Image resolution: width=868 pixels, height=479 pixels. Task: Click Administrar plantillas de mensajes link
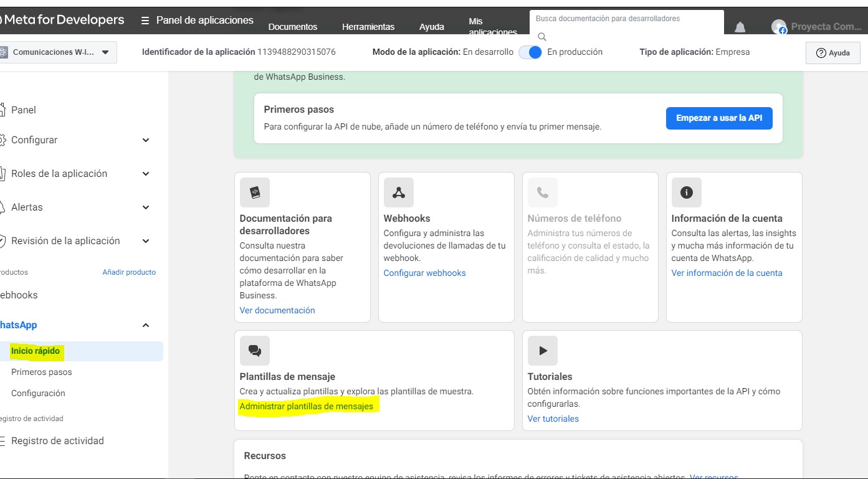(x=307, y=406)
